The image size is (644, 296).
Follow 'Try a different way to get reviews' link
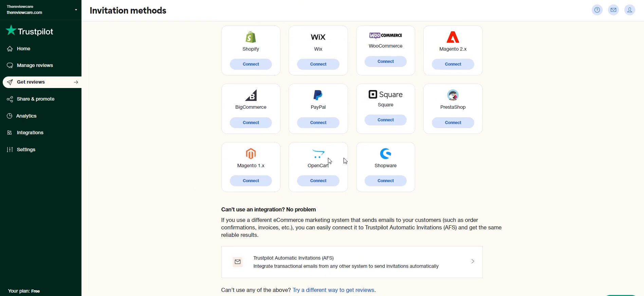[334, 290]
